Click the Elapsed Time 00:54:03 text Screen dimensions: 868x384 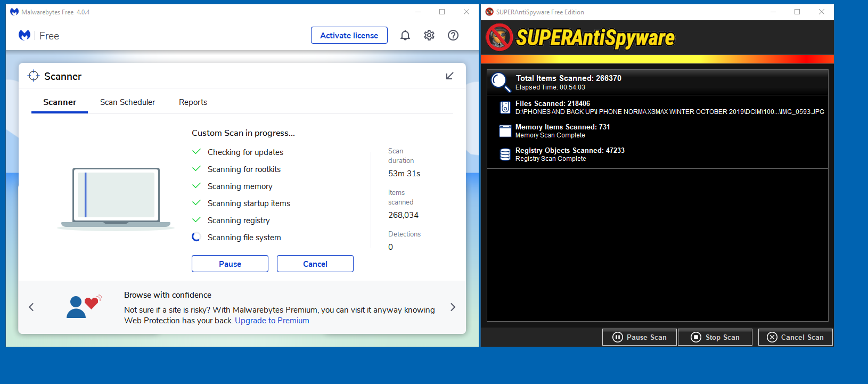[550, 87]
